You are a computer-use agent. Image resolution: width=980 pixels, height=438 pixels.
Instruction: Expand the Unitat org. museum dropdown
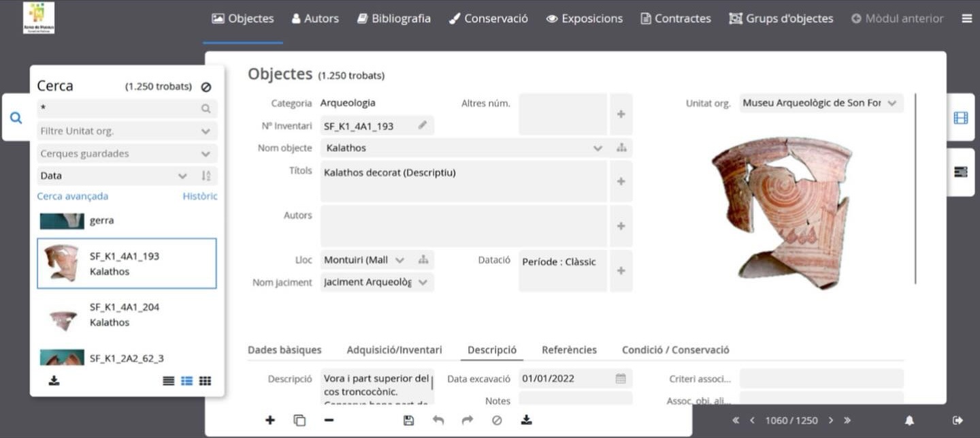tap(892, 103)
